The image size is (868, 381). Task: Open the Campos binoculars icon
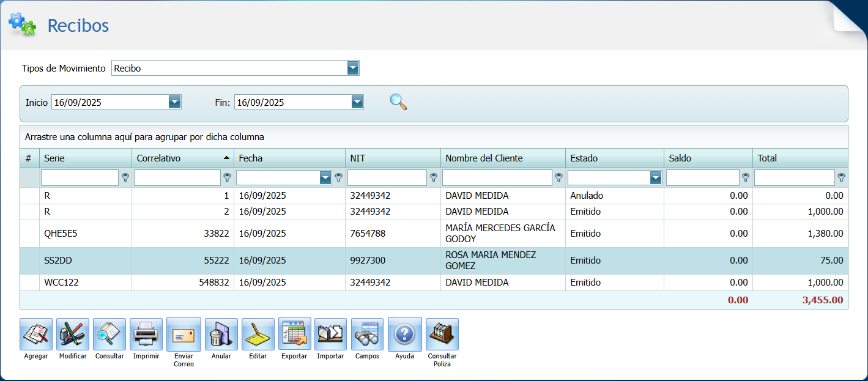coord(367,334)
